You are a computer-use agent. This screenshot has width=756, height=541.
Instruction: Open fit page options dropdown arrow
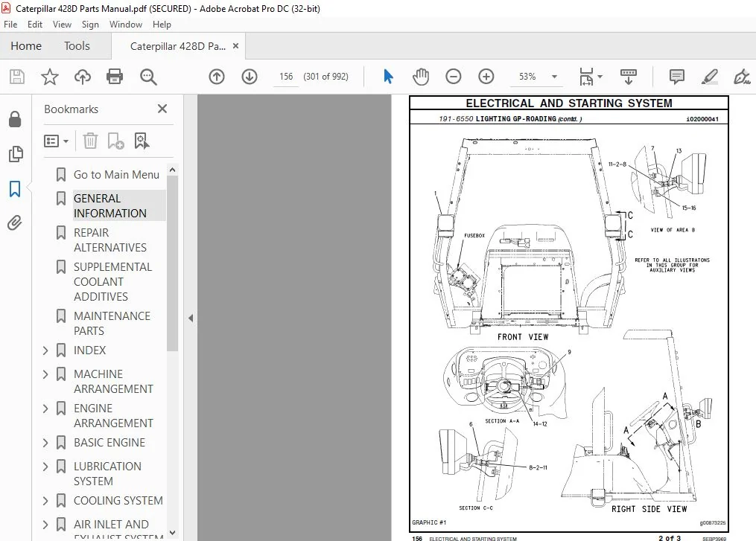click(x=600, y=77)
